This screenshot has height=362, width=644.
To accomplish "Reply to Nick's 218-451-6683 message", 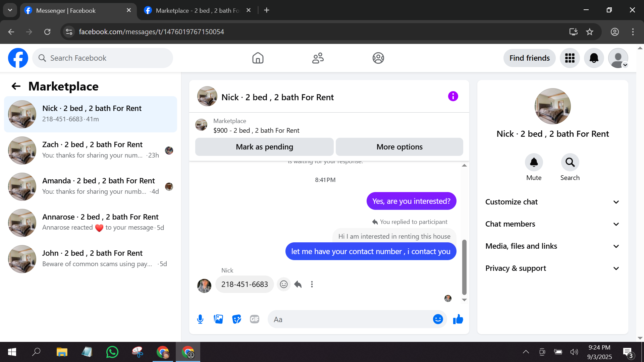I will tap(298, 284).
